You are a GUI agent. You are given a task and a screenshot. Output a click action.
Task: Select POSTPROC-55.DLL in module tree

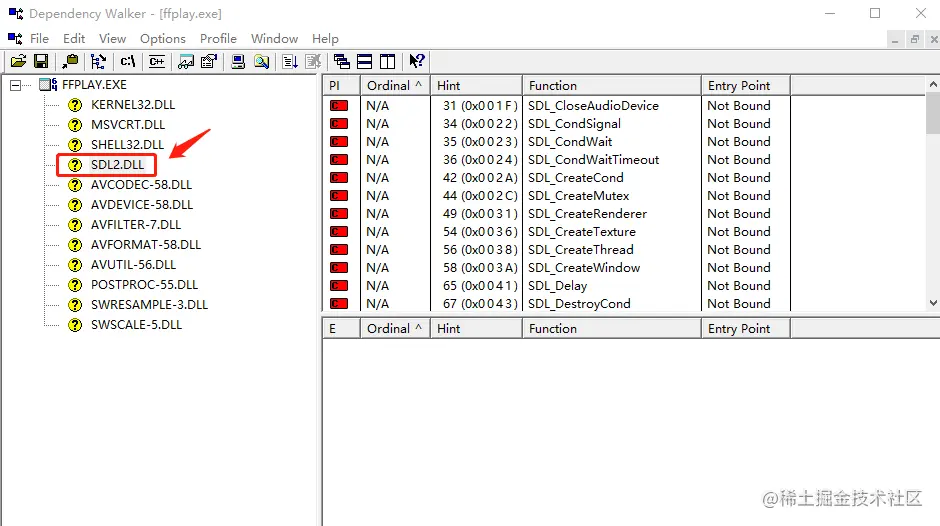[x=144, y=284]
